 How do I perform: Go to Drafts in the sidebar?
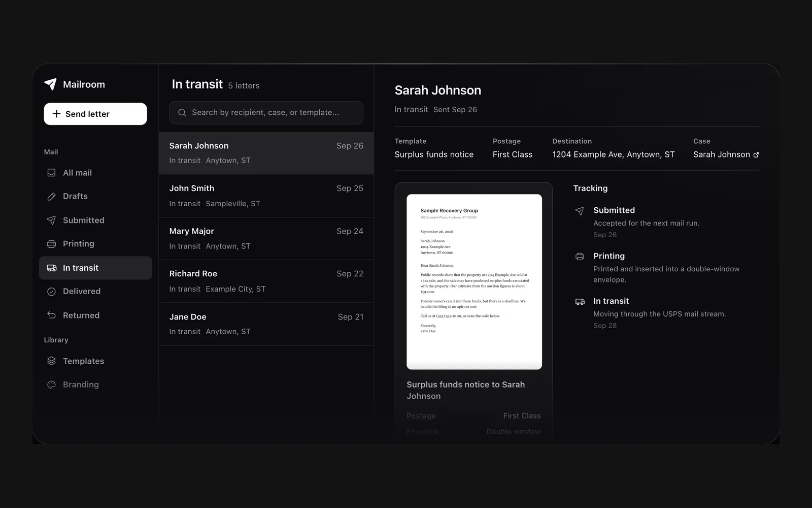tap(95, 197)
